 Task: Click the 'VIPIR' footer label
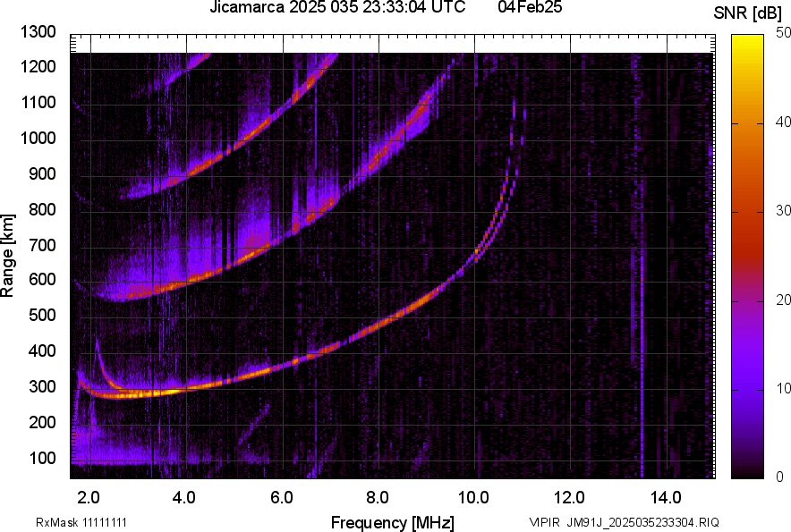(x=544, y=522)
